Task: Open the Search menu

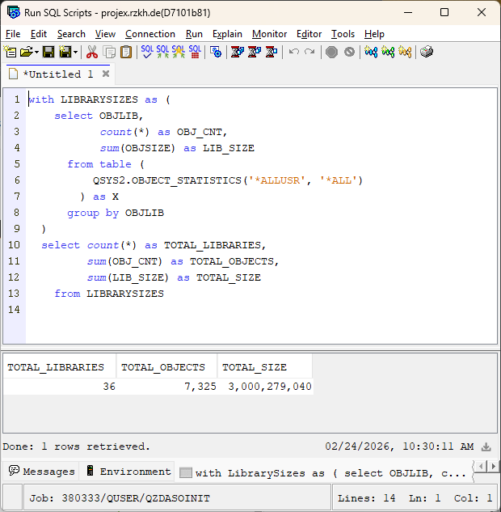Action: pos(71,34)
